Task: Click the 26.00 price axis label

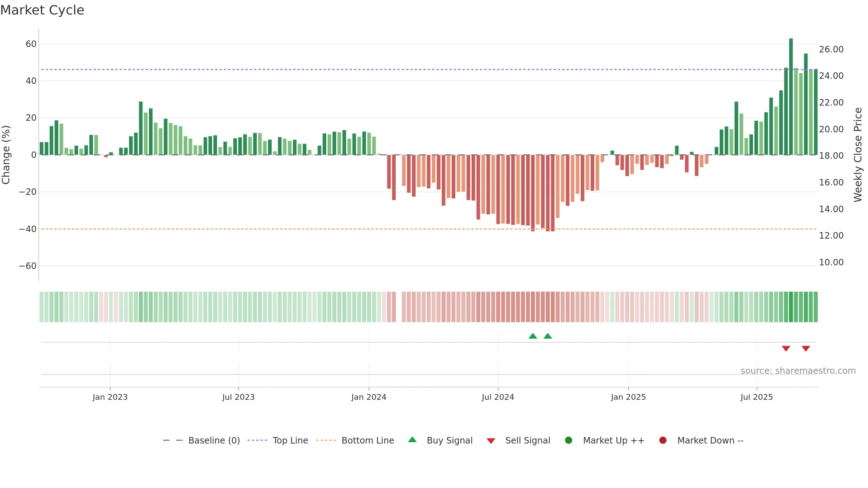Action: 831,49
